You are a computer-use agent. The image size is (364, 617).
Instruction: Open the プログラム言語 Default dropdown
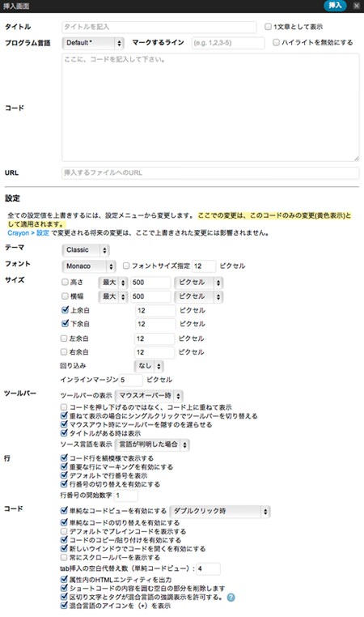tap(93, 43)
